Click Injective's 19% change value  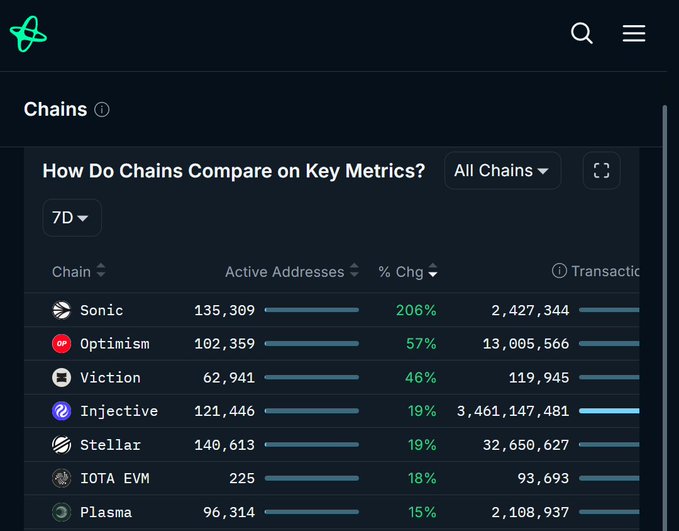coord(422,411)
